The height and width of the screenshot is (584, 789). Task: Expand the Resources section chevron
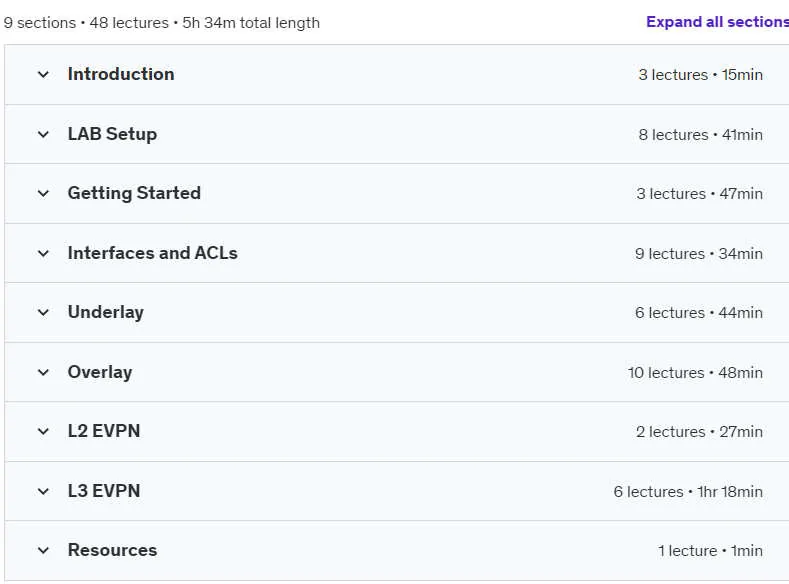(43, 550)
